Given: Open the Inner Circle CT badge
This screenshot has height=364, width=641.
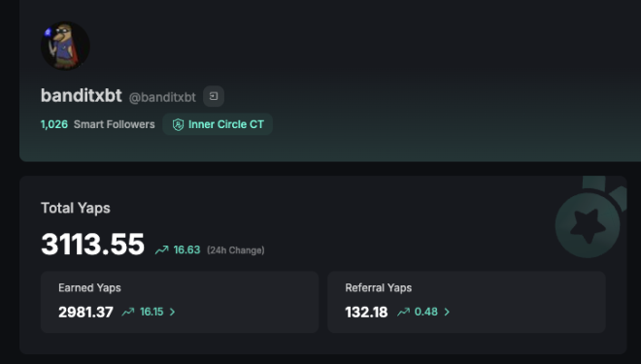Looking at the screenshot, I should [x=218, y=124].
